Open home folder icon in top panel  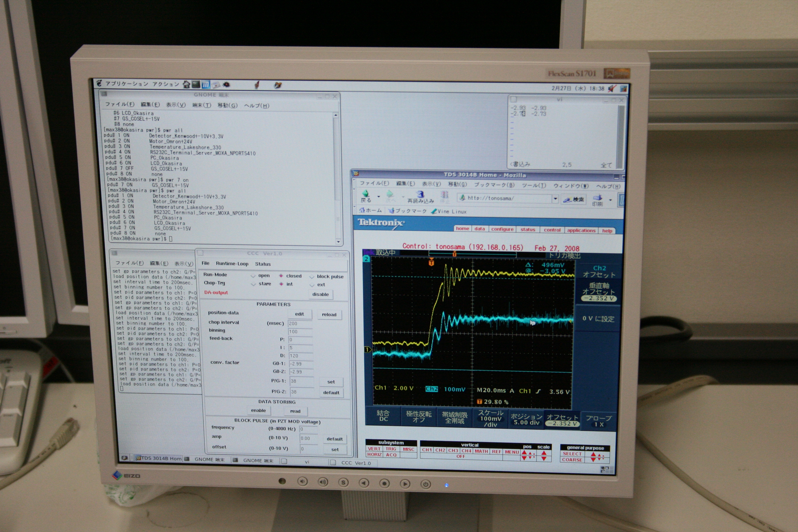[186, 84]
